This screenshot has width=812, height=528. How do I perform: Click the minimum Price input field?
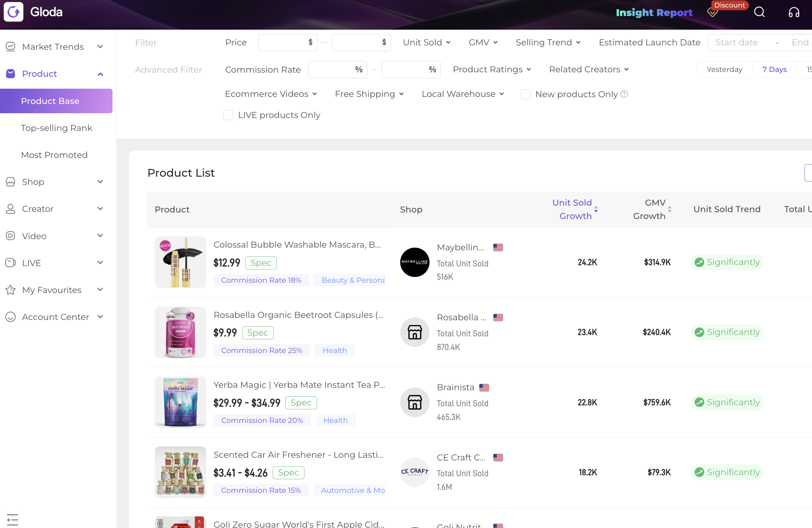point(288,42)
